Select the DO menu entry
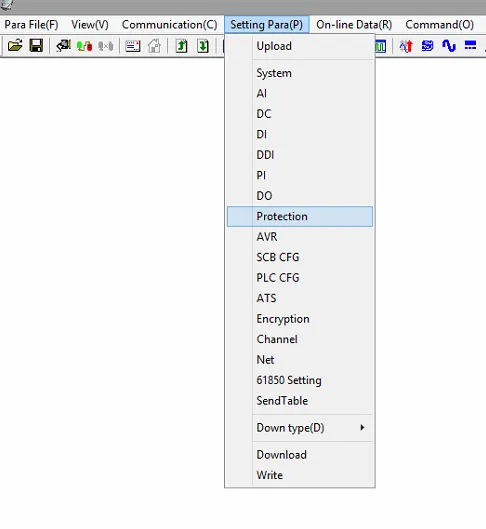The image size is (486, 529). pos(300,196)
